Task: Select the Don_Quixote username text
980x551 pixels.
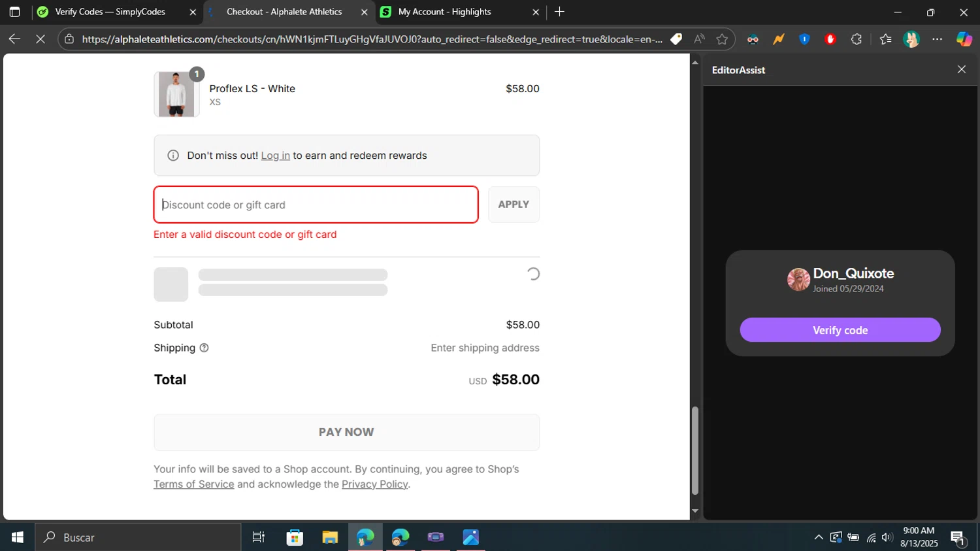Action: click(x=853, y=273)
